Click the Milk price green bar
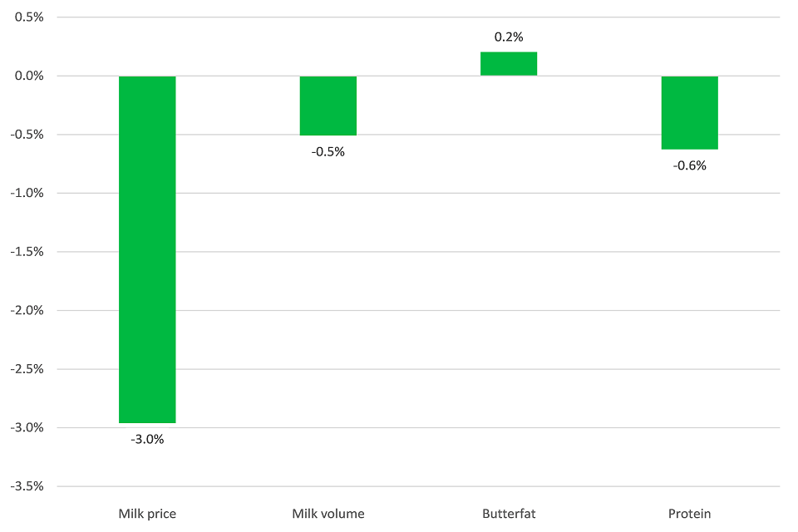The width and height of the screenshot is (798, 532). click(147, 249)
